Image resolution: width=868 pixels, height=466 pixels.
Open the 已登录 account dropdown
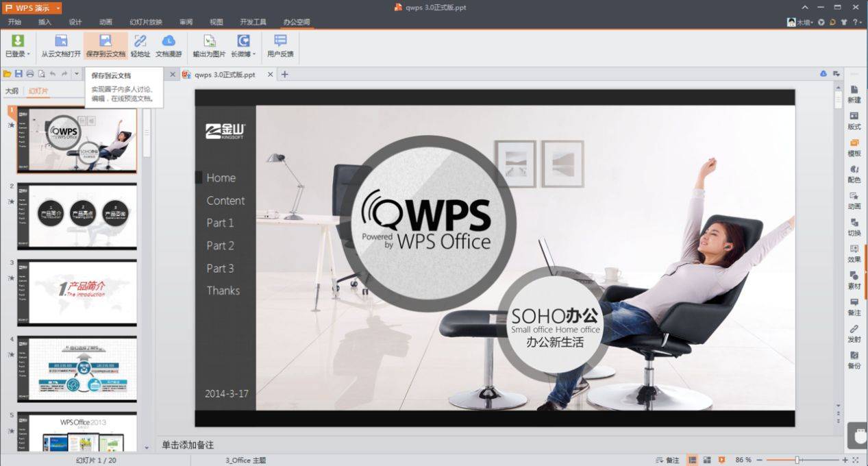(18, 46)
